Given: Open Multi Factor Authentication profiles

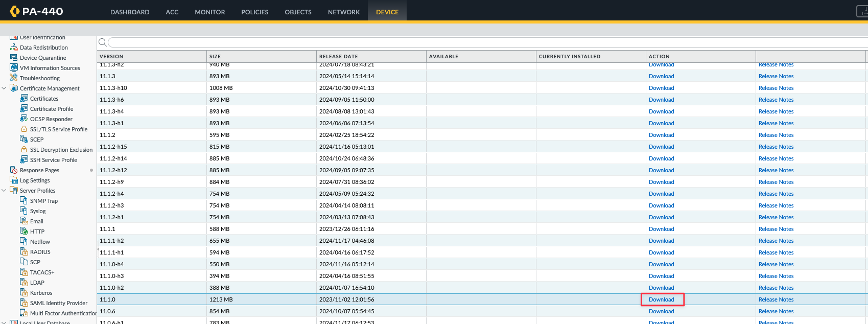Looking at the screenshot, I should pyautogui.click(x=63, y=313).
